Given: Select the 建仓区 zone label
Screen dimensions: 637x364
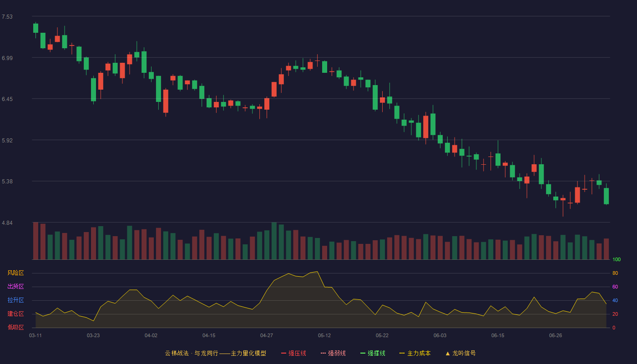Looking at the screenshot, I should tap(15, 314).
